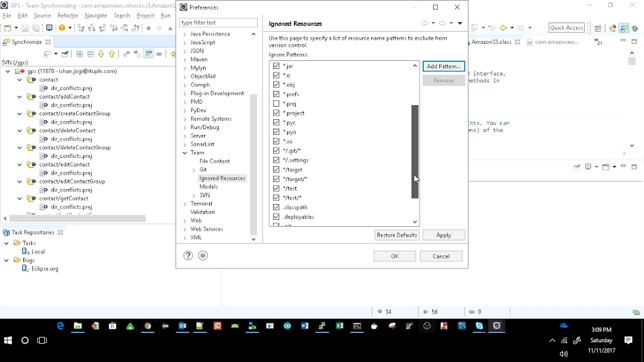The width and height of the screenshot is (644, 362).
Task: Click yellow back navigation arrow in toolbar
Action: (503, 28)
